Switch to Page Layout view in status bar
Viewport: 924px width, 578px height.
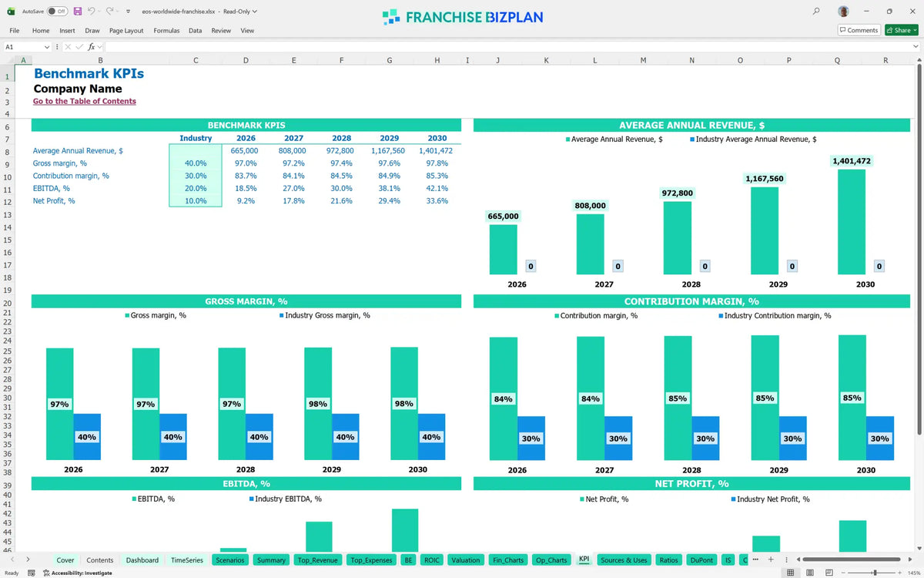pos(811,573)
